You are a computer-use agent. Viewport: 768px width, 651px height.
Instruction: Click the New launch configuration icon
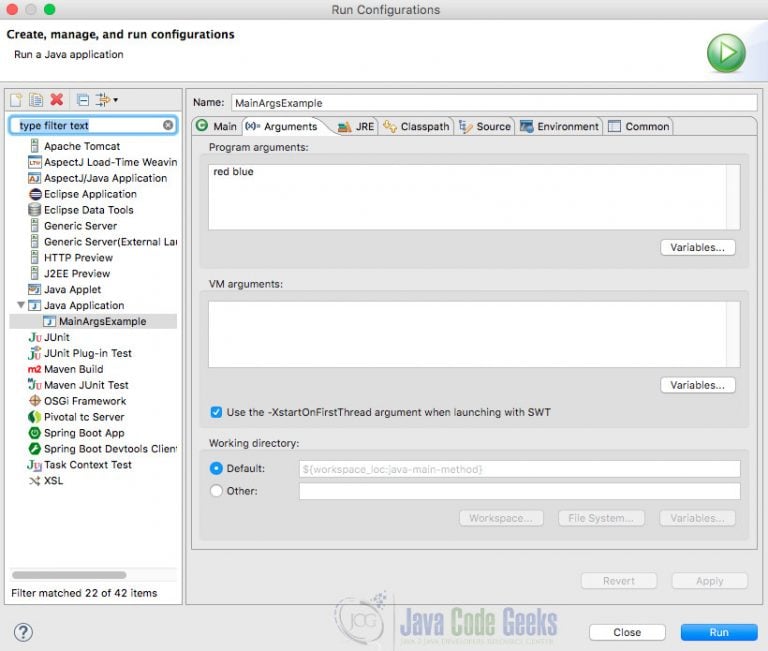(x=16, y=100)
